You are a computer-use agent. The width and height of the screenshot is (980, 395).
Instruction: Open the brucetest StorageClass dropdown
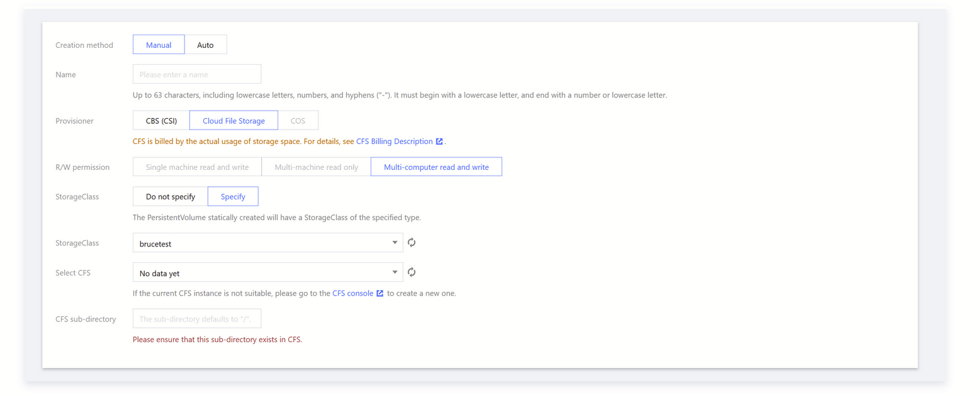(268, 243)
